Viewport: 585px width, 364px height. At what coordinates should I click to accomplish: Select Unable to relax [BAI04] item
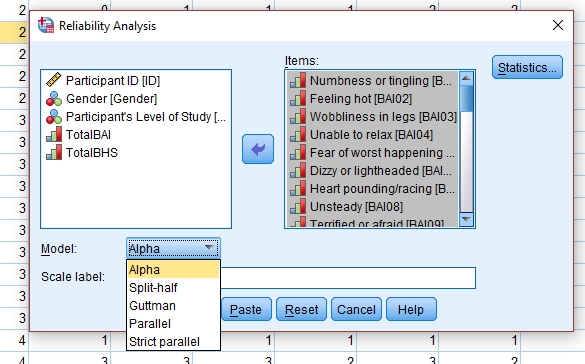[372, 134]
